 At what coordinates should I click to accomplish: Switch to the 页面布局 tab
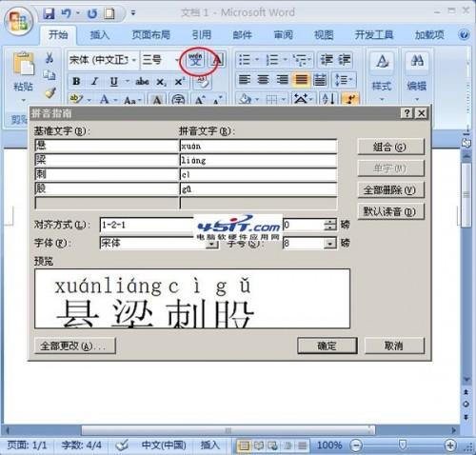(x=151, y=34)
